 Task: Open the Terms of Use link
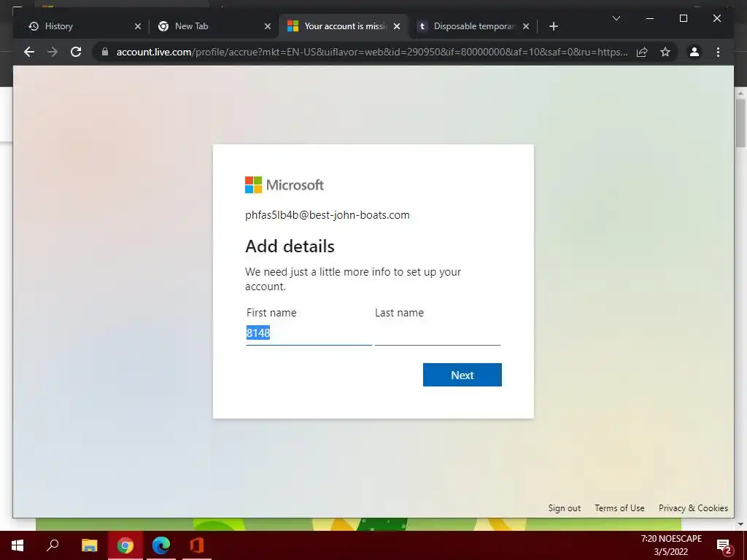tap(619, 508)
